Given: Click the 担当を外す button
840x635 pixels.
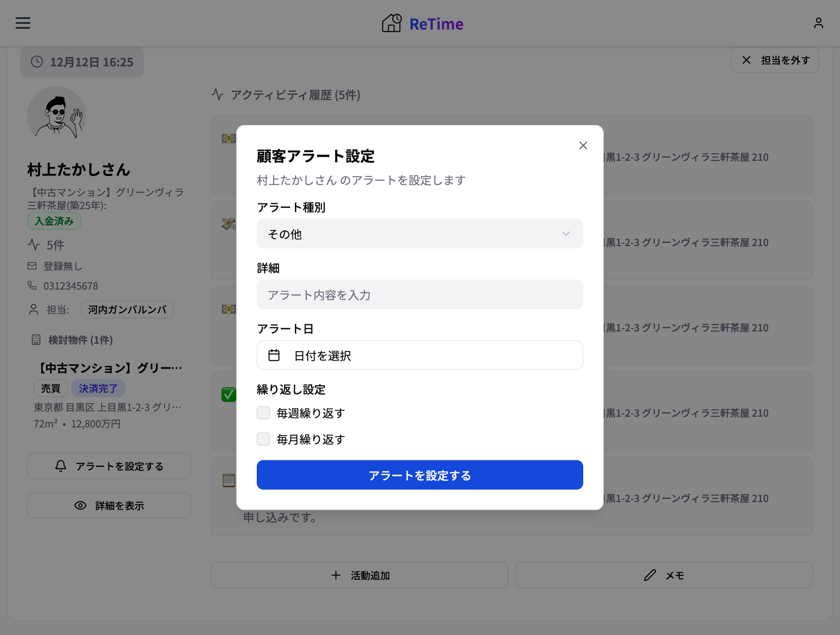Looking at the screenshot, I should (774, 60).
